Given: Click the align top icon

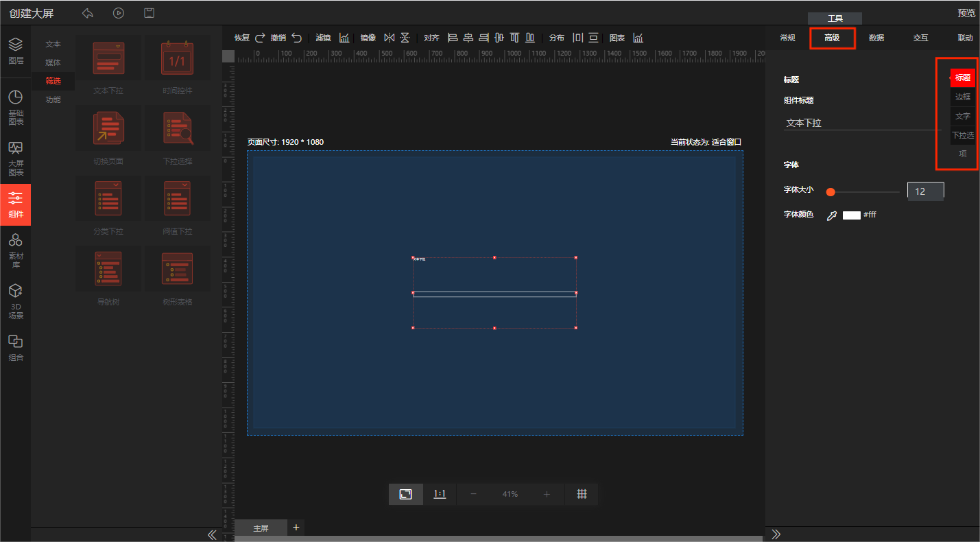Looking at the screenshot, I should pyautogui.click(x=514, y=38).
